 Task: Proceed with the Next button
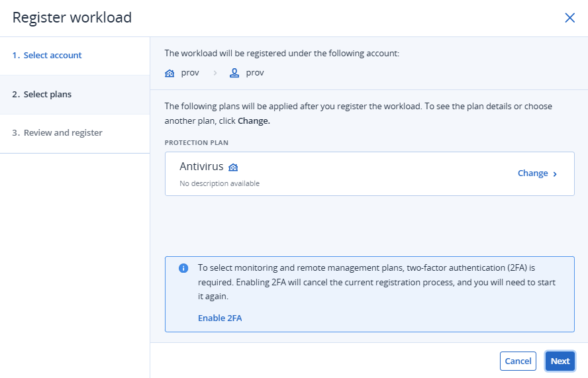click(560, 361)
